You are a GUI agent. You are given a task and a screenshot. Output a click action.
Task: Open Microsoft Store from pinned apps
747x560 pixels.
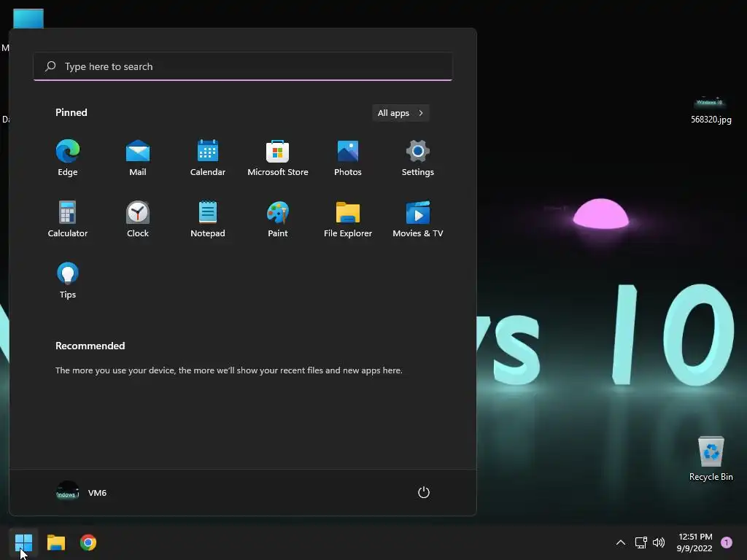coord(278,158)
